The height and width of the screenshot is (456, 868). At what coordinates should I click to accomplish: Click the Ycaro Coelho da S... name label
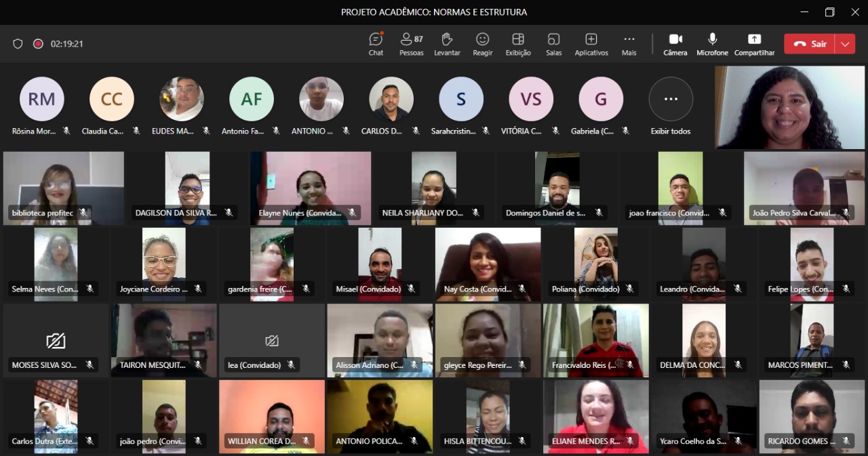pos(693,441)
